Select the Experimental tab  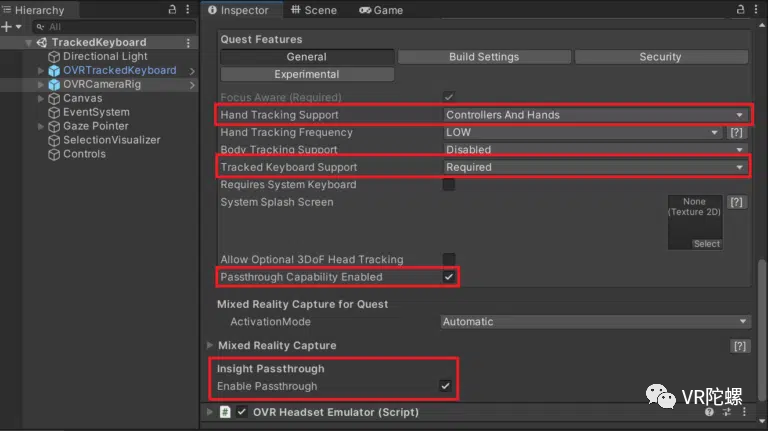(307, 74)
